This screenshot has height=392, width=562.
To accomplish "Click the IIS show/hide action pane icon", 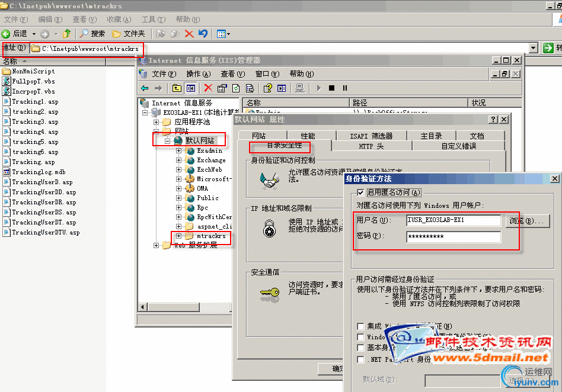I will (x=282, y=88).
